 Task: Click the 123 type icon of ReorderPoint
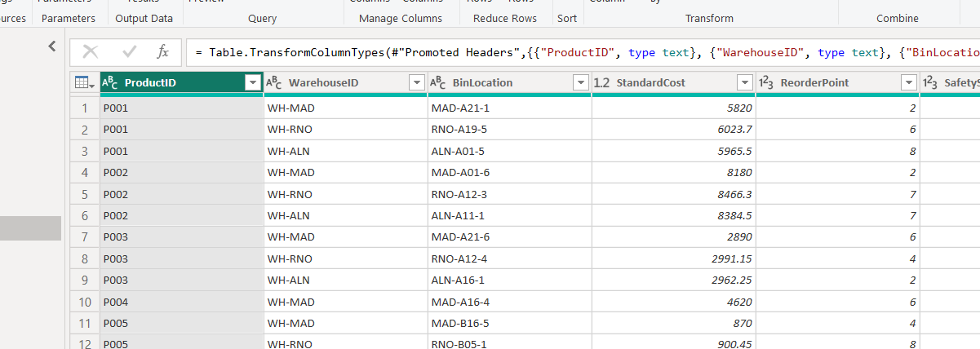tap(766, 82)
